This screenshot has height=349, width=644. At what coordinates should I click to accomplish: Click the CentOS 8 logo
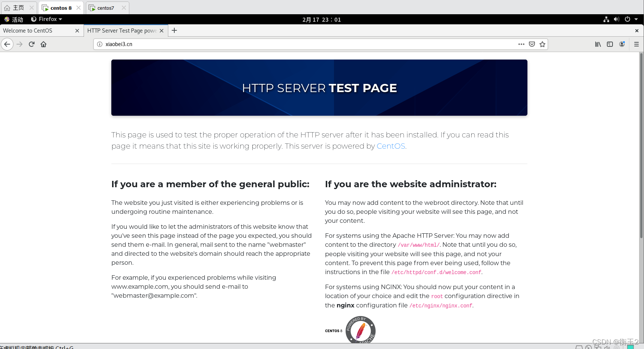coord(334,331)
